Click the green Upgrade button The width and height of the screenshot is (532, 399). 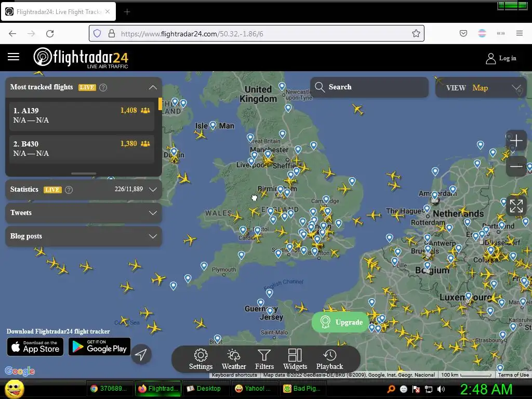341,322
